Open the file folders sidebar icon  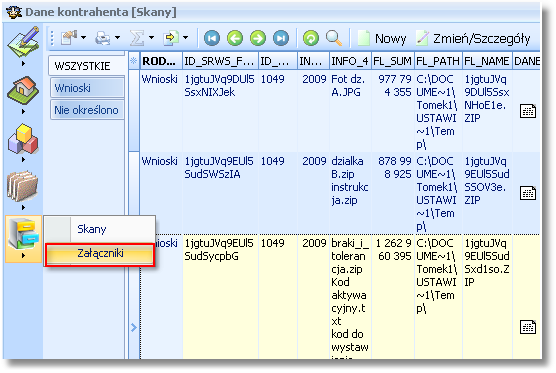(23, 186)
